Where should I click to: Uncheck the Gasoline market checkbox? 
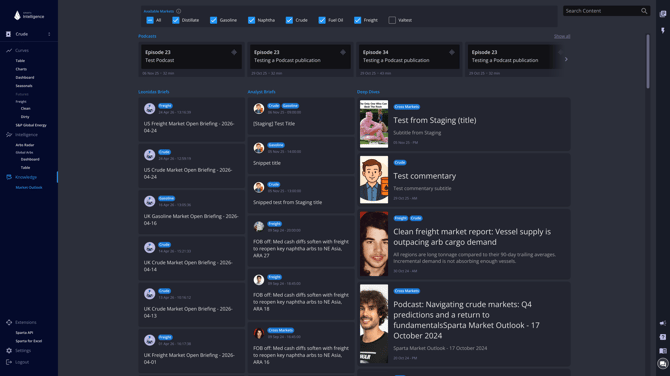pos(213,20)
